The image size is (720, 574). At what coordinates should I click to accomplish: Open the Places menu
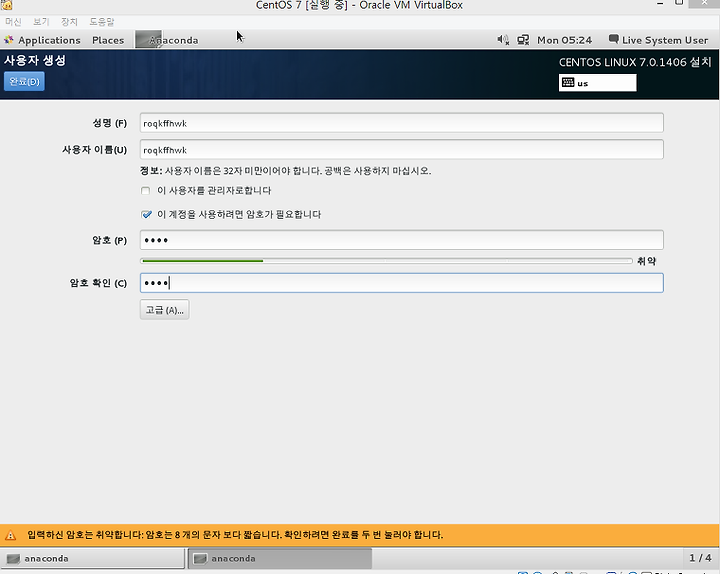(108, 40)
